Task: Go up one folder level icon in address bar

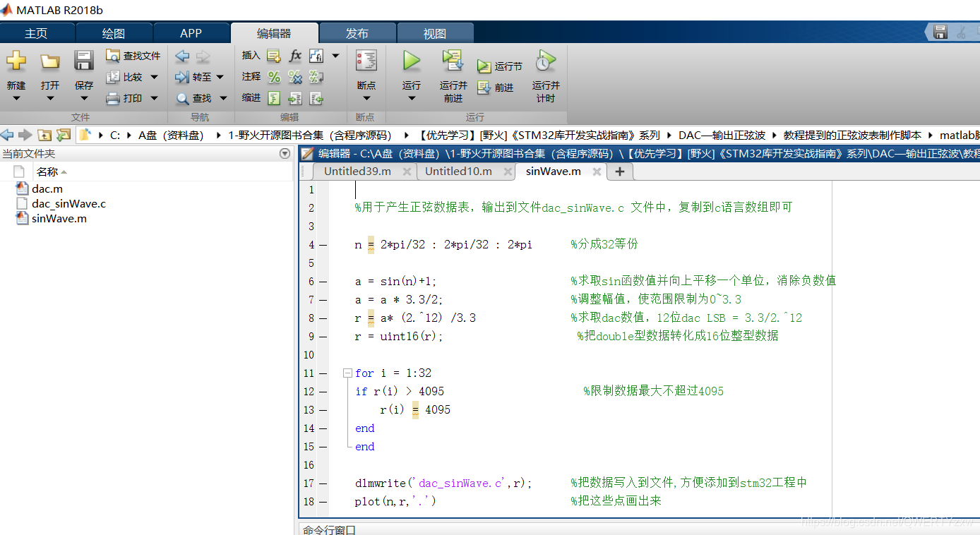Action: (x=44, y=135)
